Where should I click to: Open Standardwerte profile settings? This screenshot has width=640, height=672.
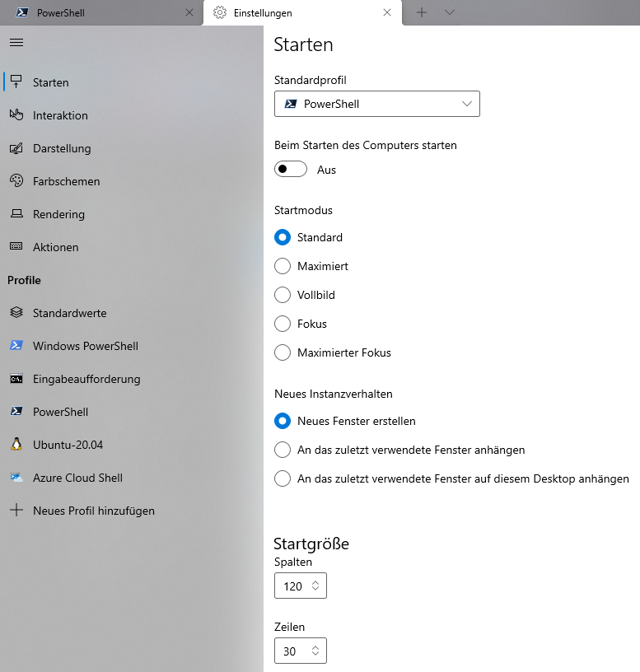point(132,313)
